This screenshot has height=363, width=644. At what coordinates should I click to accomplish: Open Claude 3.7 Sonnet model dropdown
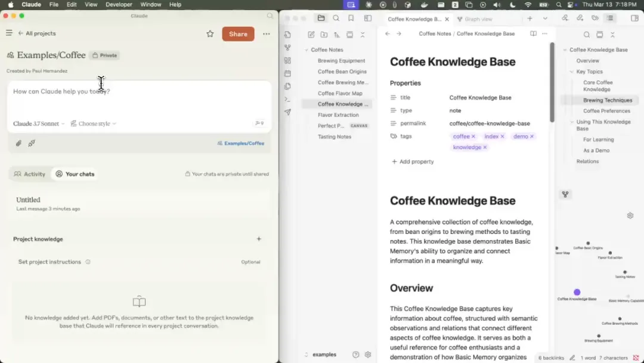click(39, 124)
